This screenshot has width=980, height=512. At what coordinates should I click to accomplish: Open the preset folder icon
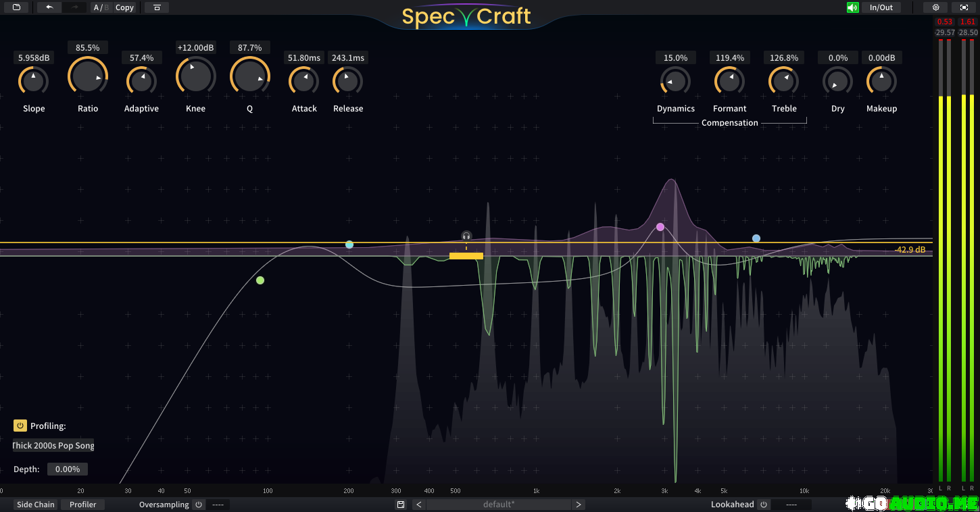16,7
